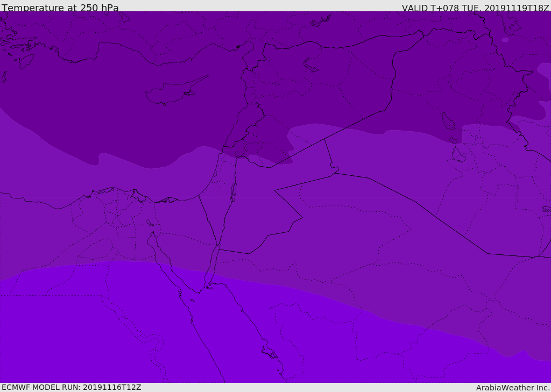Click the 'ArabiaWeather Inc' credit text
This screenshot has height=392, width=551.
[513, 388]
